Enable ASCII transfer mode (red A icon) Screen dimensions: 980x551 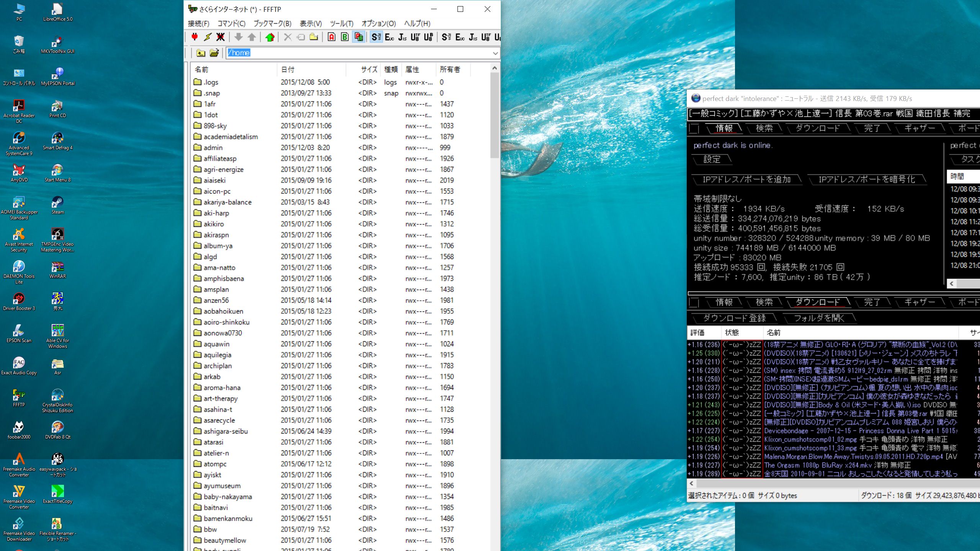(x=332, y=37)
